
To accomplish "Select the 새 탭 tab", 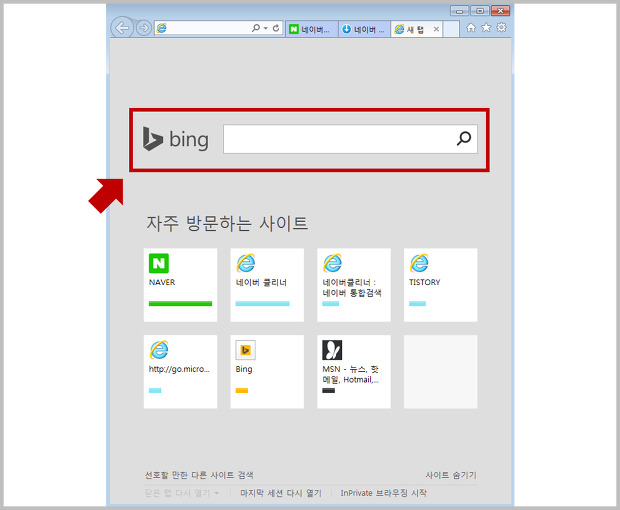I will (416, 29).
